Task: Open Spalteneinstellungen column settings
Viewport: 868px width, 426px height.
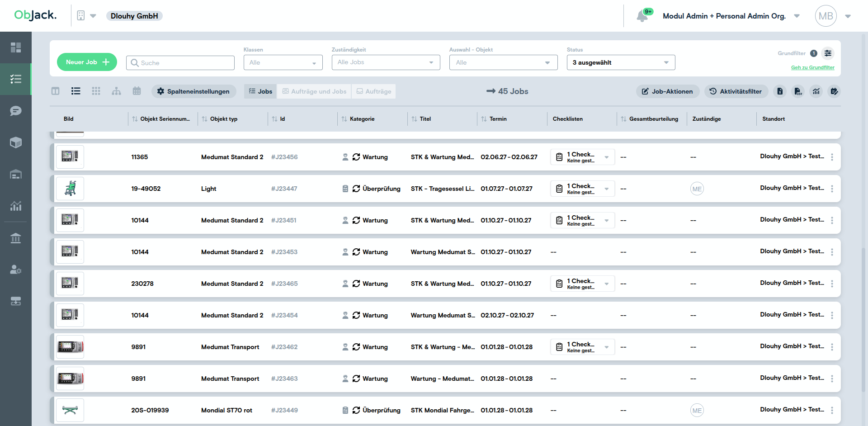Action: pyautogui.click(x=193, y=91)
